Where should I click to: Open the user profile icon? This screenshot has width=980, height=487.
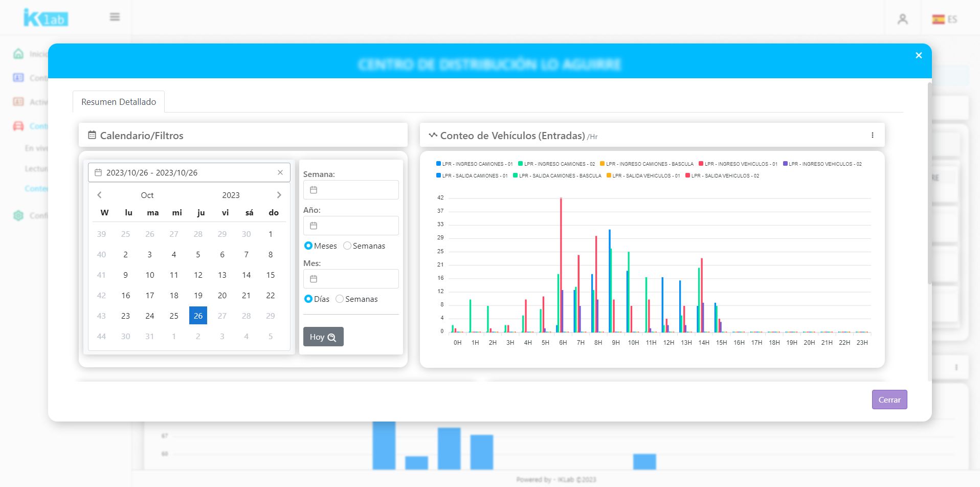(x=902, y=19)
